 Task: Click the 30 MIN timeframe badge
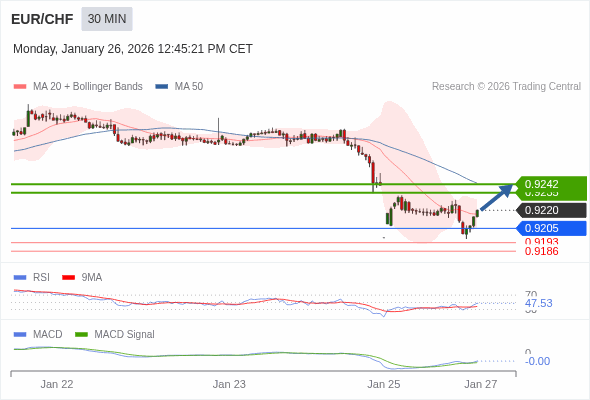coord(107,19)
